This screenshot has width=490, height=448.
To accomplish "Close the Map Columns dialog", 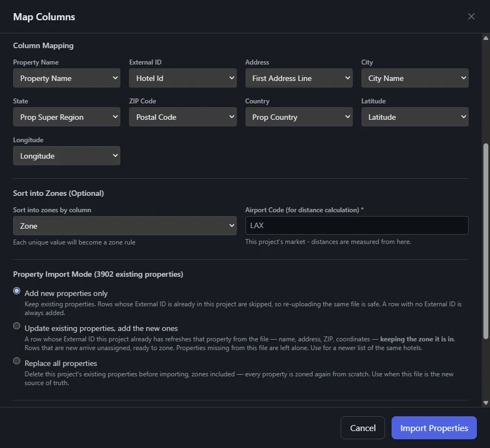I will pos(471,16).
